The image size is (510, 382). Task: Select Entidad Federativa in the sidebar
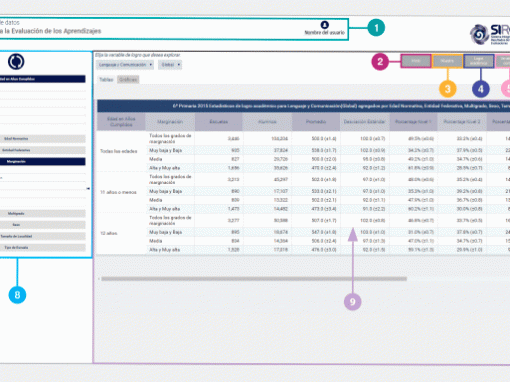43,150
